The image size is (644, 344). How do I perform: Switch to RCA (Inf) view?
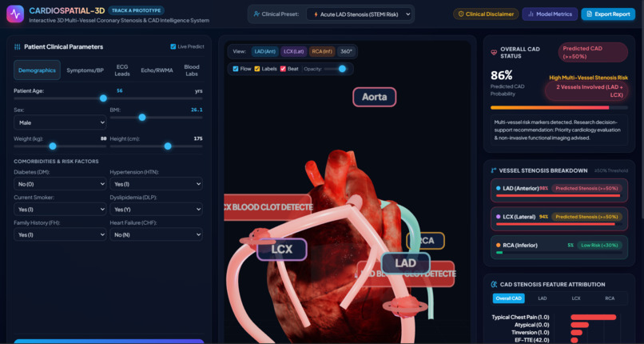323,51
